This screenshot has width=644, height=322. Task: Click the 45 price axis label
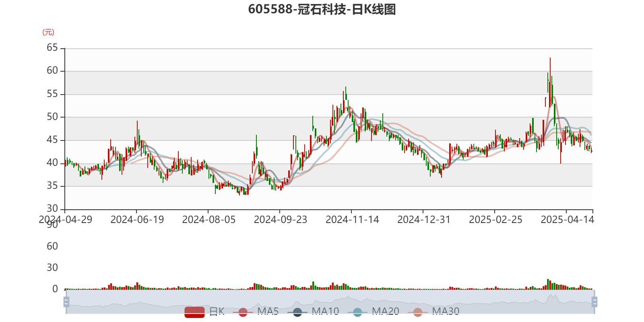click(52, 140)
